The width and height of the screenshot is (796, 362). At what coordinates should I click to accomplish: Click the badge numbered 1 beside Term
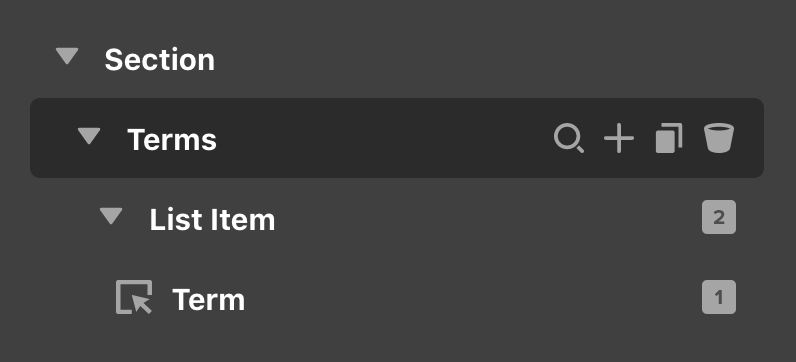[x=719, y=297]
